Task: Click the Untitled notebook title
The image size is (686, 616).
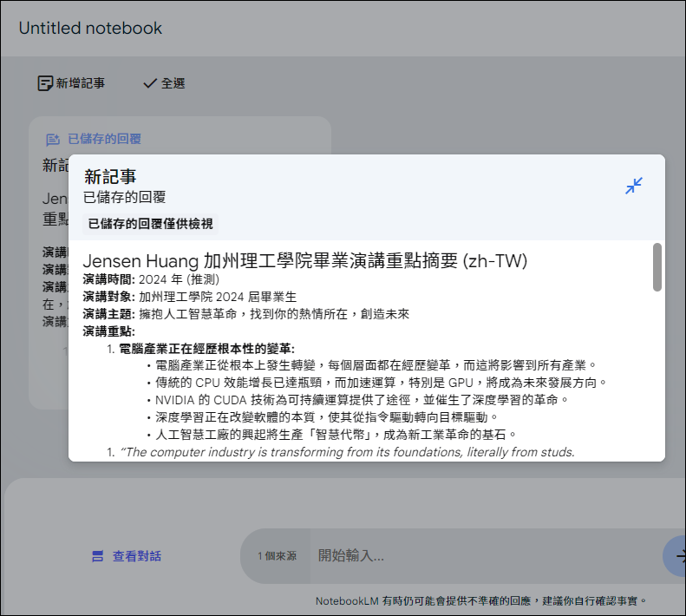Action: pos(90,29)
